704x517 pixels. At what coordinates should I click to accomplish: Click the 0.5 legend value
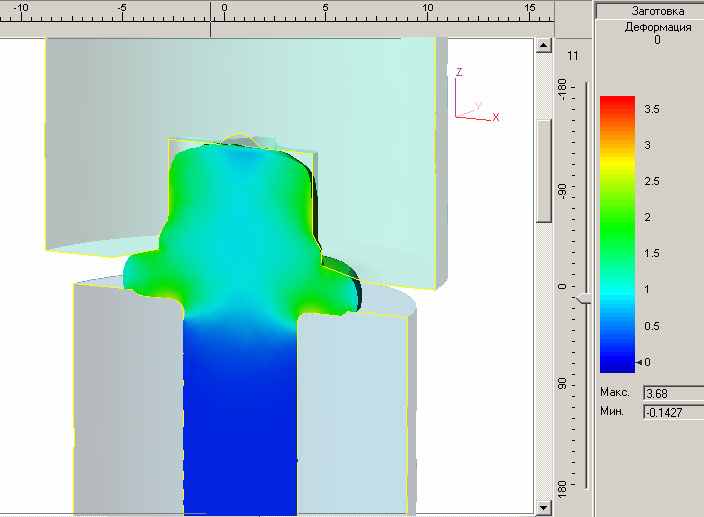click(651, 326)
